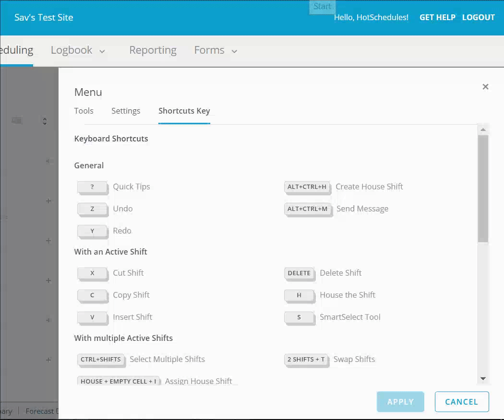Click the X key icon for Cut Shift
Viewport: 504px width, 420px height.
[x=92, y=273]
